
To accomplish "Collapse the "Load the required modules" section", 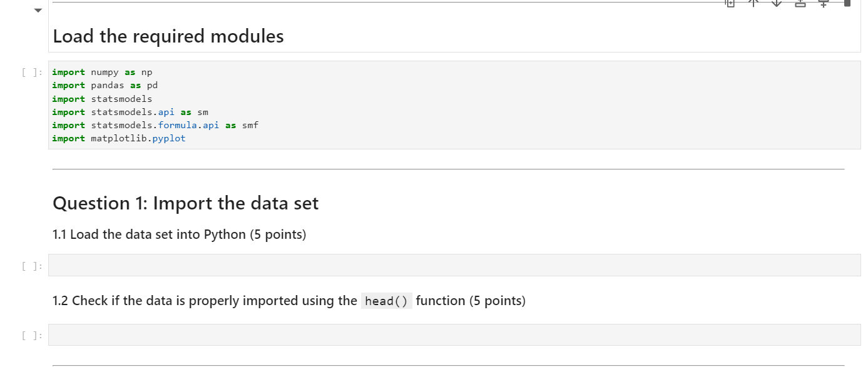I will (x=37, y=9).
